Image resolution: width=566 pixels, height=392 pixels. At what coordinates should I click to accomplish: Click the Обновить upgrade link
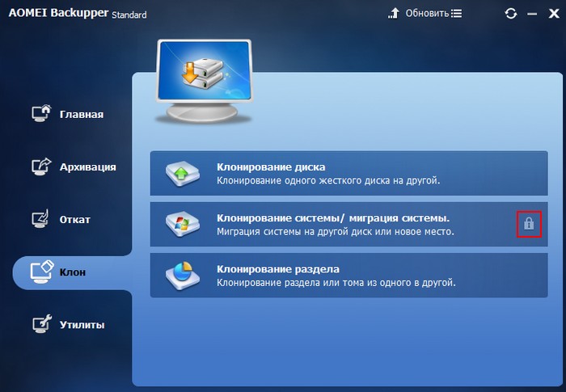(x=427, y=14)
